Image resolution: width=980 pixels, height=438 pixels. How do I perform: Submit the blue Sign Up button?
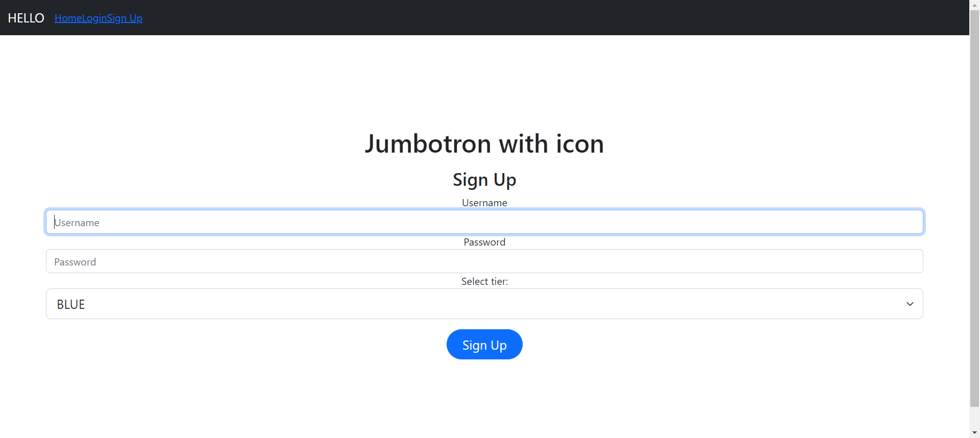[484, 345]
